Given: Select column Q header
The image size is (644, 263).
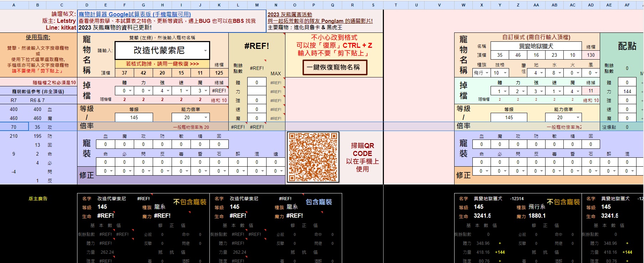Looking at the screenshot, I should tap(333, 5).
